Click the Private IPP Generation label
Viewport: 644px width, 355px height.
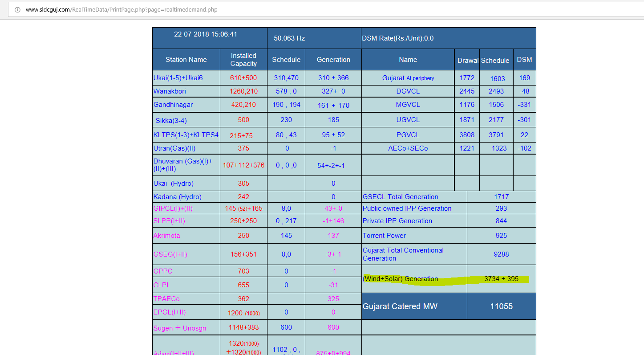397,221
